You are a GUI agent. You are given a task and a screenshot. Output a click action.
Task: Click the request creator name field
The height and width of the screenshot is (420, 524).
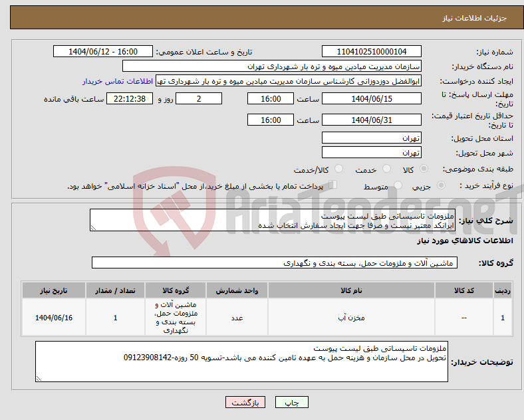[289, 81]
